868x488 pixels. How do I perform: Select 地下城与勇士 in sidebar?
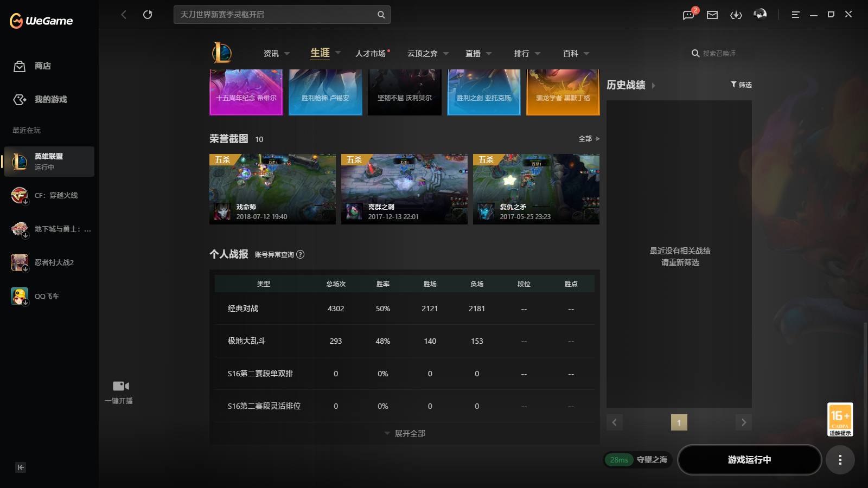point(49,229)
